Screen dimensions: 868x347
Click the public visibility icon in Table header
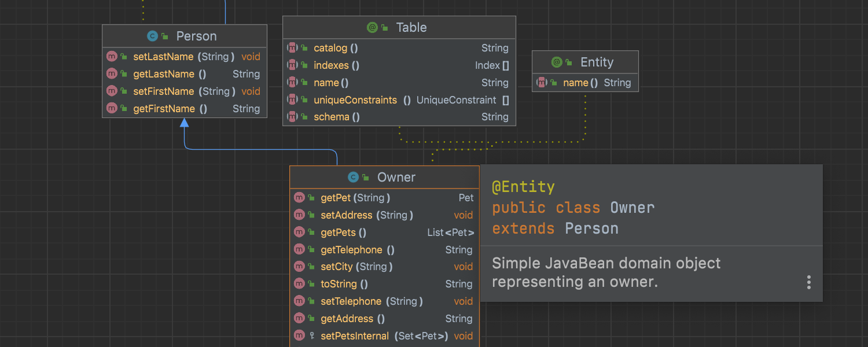385,28
